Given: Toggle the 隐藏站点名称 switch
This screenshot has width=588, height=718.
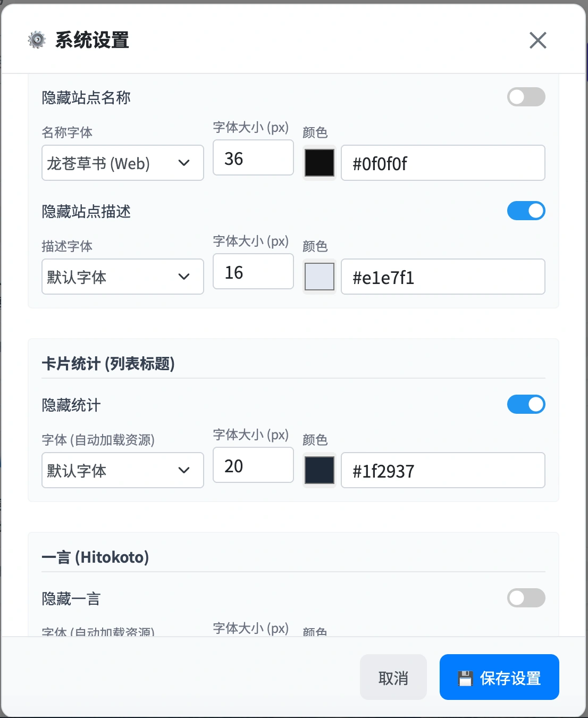Looking at the screenshot, I should [x=526, y=97].
